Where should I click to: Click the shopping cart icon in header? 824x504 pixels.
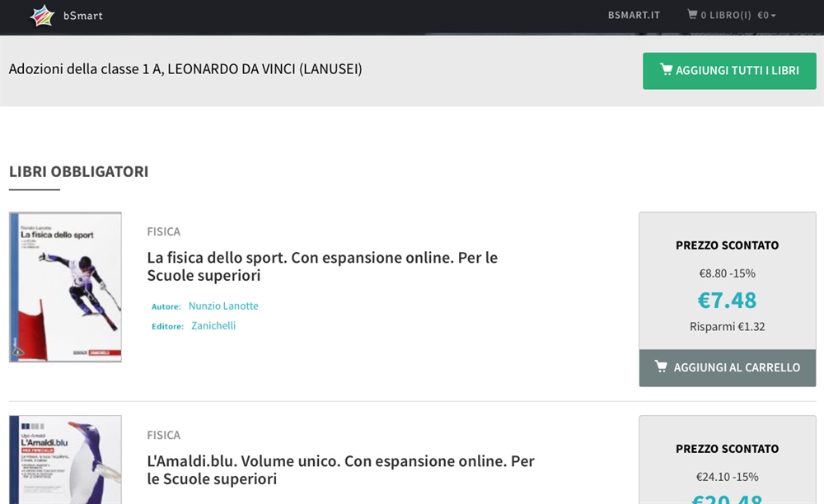point(692,14)
